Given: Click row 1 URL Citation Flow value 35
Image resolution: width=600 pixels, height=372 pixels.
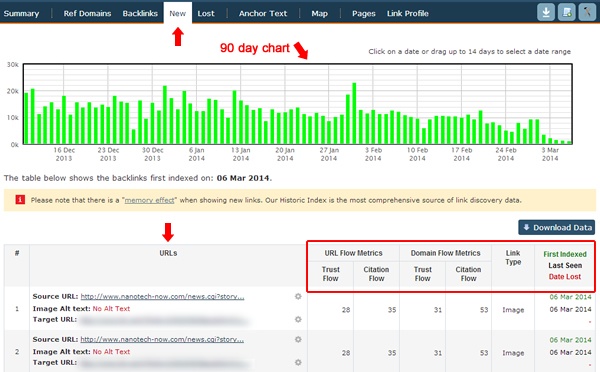Looking at the screenshot, I should (x=392, y=310).
